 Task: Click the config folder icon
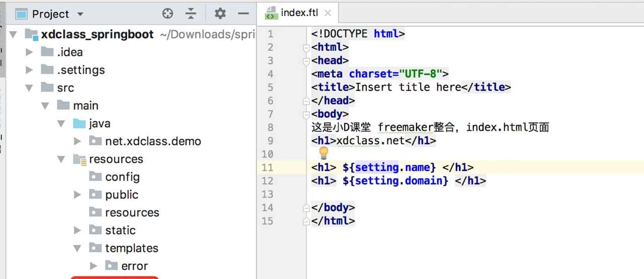pyautogui.click(x=95, y=176)
